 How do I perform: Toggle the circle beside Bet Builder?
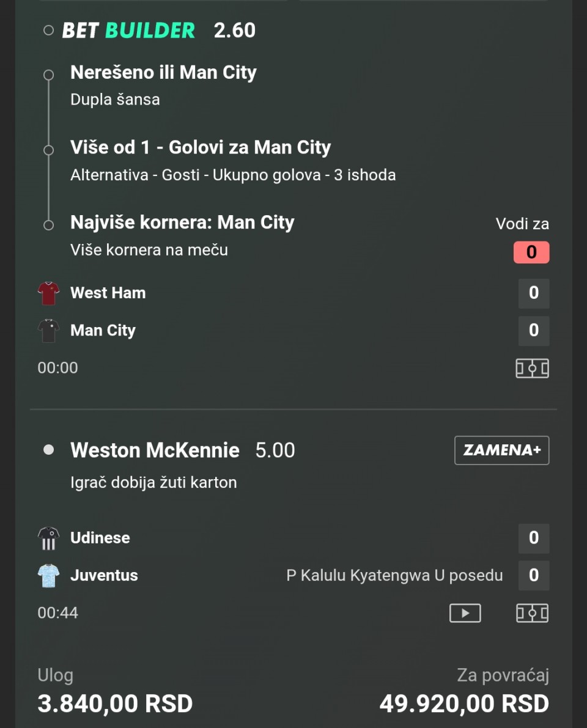point(49,31)
